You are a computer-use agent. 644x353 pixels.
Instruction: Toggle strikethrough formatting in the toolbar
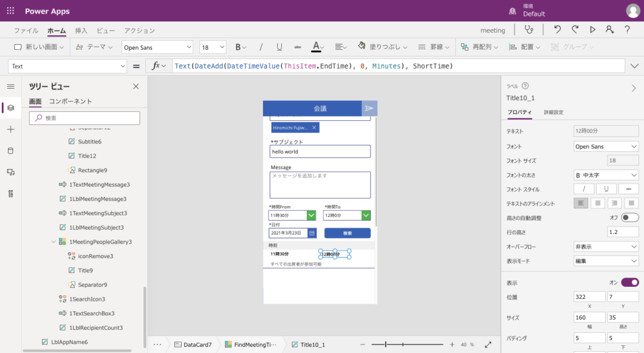[x=297, y=47]
